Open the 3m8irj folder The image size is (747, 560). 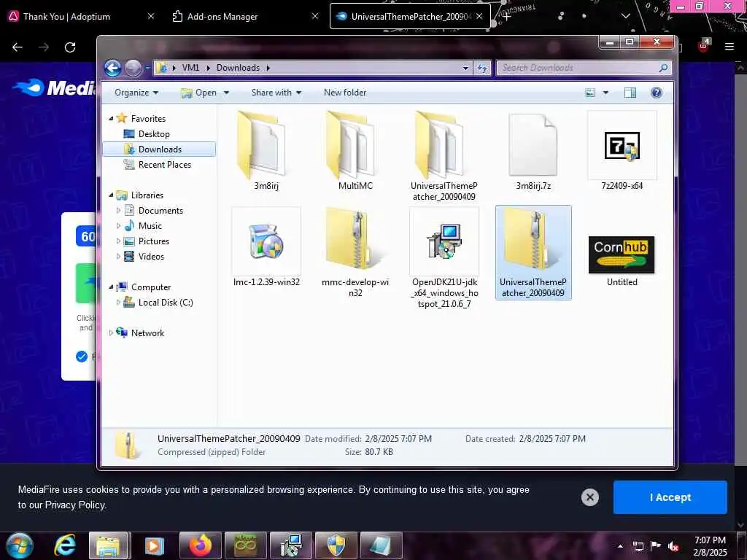(266, 150)
